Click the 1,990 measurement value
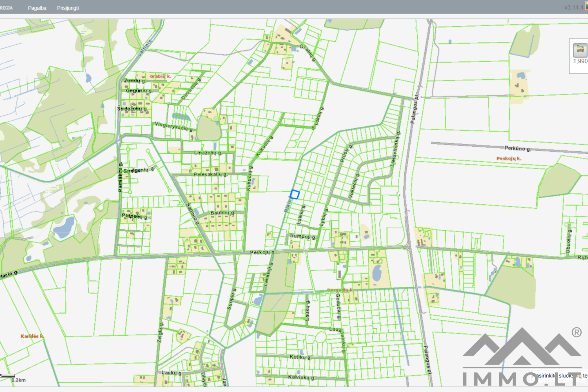Viewport: 588px width, 392px height. tap(580, 61)
